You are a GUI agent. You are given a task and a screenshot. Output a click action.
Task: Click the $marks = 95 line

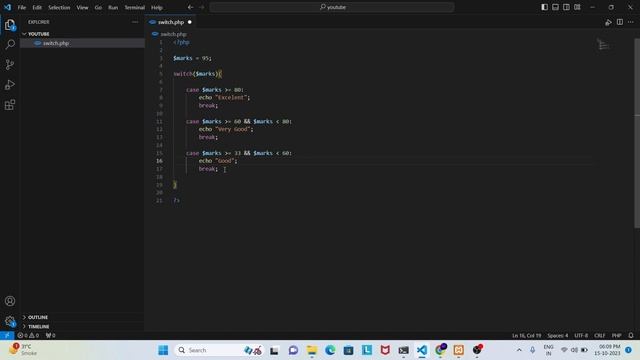(x=192, y=58)
